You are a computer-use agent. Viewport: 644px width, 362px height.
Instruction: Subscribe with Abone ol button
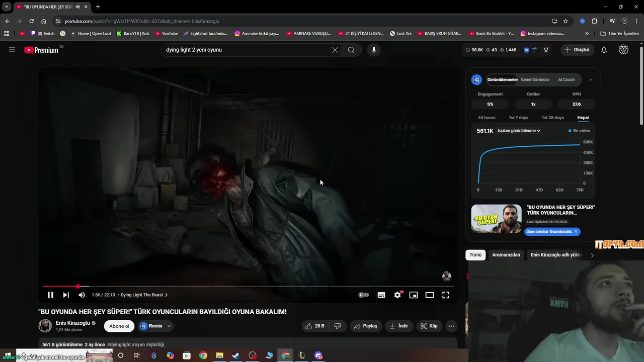[119, 326]
